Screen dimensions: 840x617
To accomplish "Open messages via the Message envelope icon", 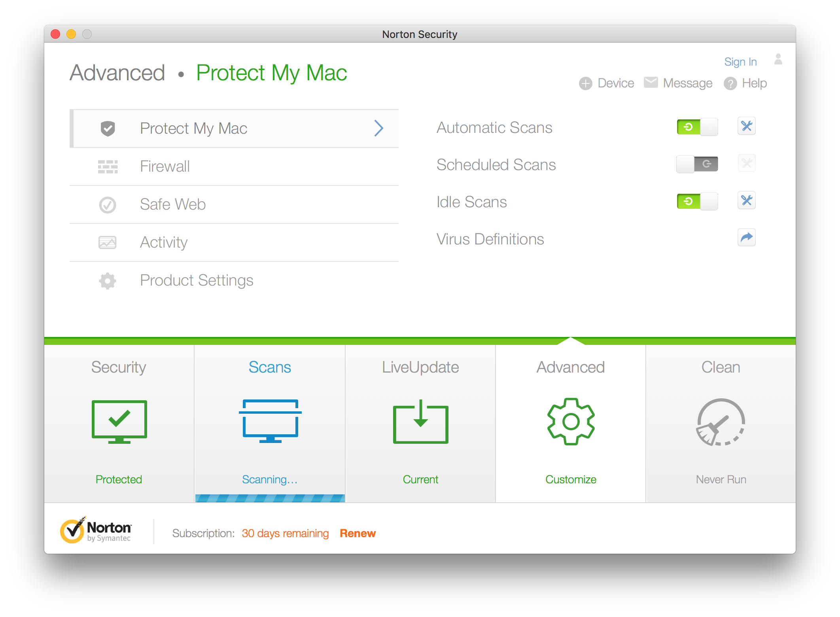I will 651,83.
